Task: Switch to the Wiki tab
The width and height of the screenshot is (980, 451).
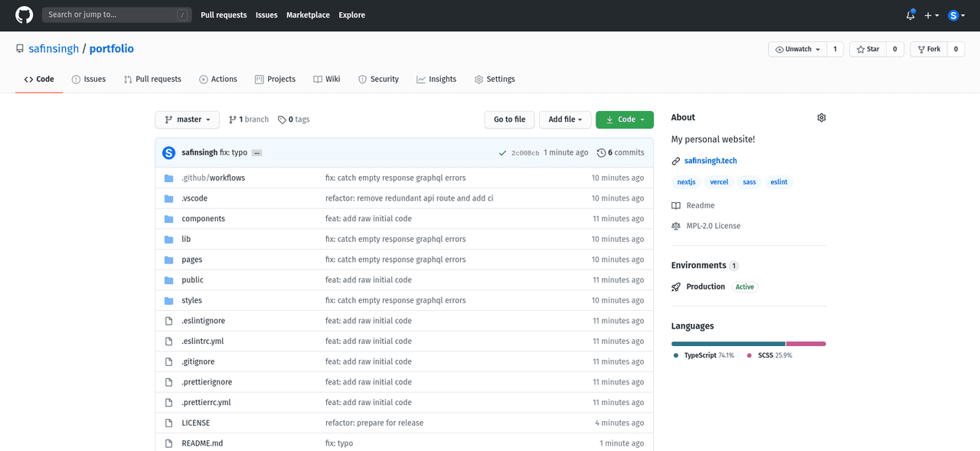Action: click(327, 79)
